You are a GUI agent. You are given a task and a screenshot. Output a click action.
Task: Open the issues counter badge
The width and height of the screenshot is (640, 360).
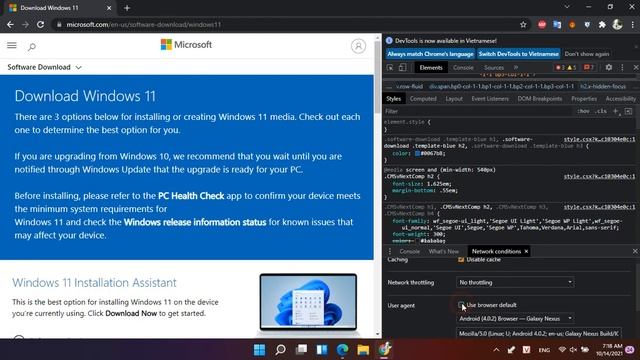588,67
